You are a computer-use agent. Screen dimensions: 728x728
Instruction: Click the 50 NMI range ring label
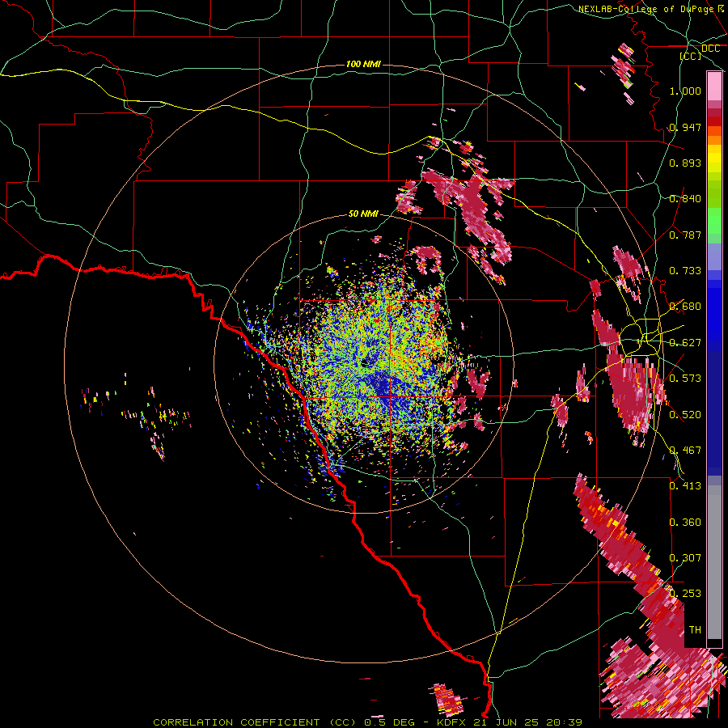tap(363, 214)
